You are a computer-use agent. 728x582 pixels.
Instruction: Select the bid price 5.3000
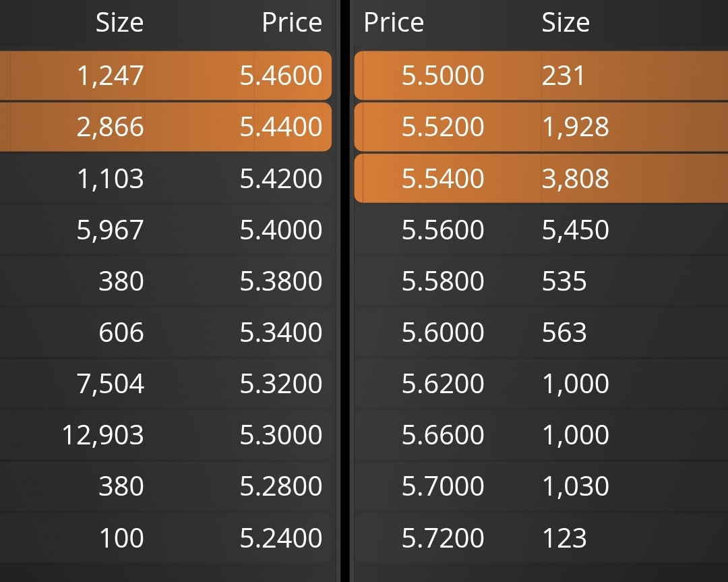pyautogui.click(x=281, y=435)
